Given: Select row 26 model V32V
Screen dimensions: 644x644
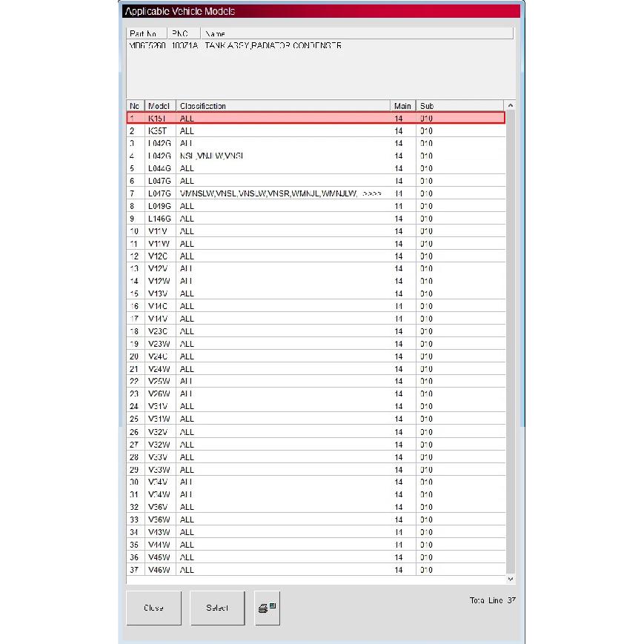Looking at the screenshot, I should [x=316, y=432].
